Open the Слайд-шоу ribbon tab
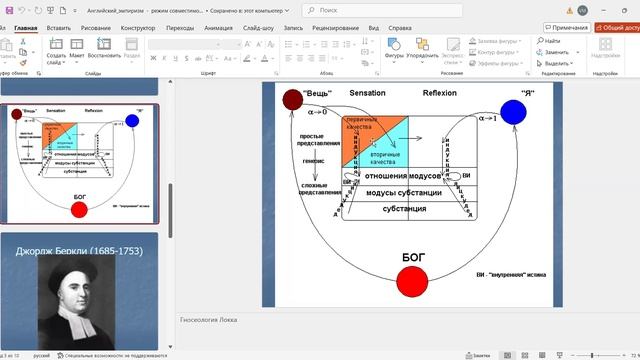Viewport: 640px width, 360px height. pyautogui.click(x=258, y=28)
